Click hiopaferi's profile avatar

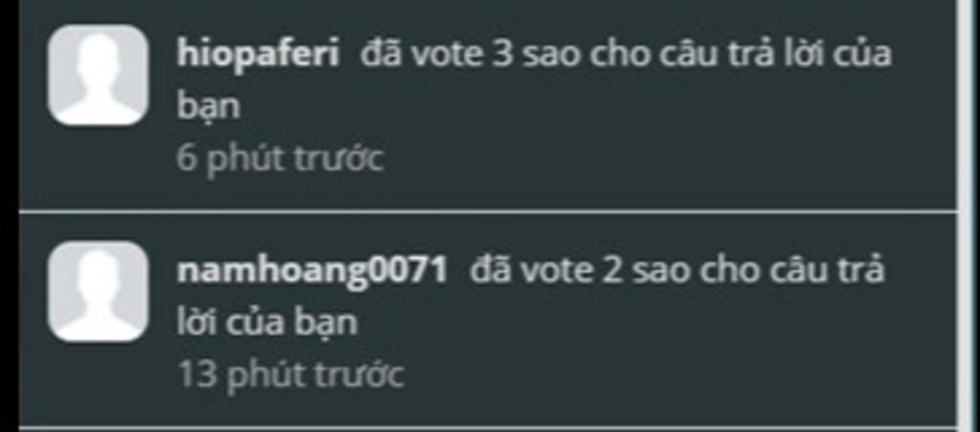99,75
